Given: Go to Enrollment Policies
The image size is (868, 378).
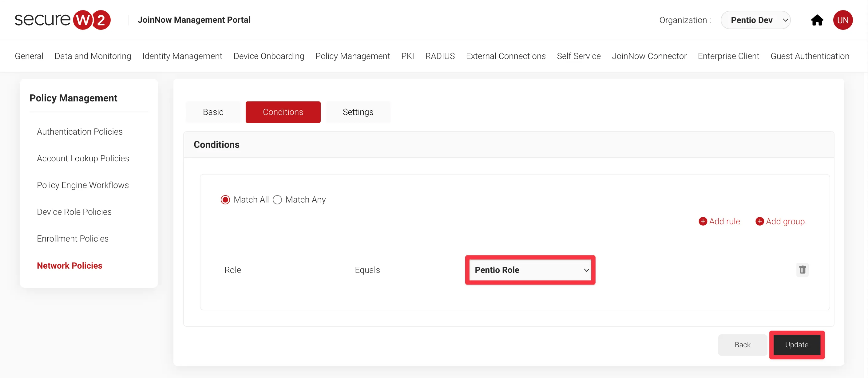Looking at the screenshot, I should pyautogui.click(x=73, y=238).
